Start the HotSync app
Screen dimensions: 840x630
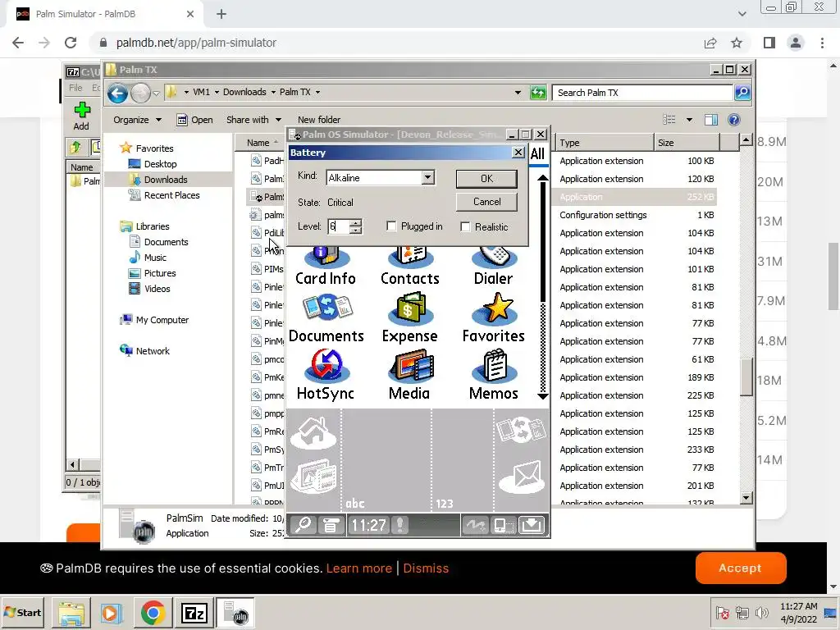click(x=326, y=375)
